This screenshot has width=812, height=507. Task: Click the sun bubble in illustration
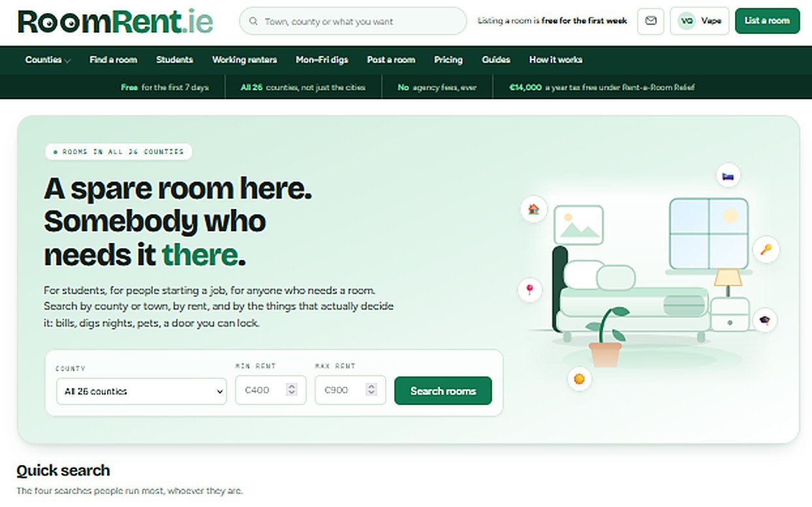(578, 378)
